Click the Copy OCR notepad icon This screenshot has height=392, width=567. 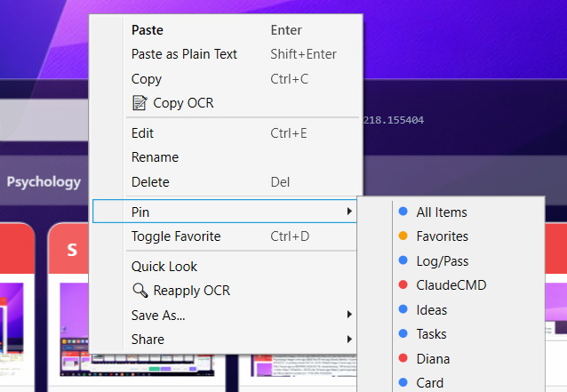pos(139,103)
